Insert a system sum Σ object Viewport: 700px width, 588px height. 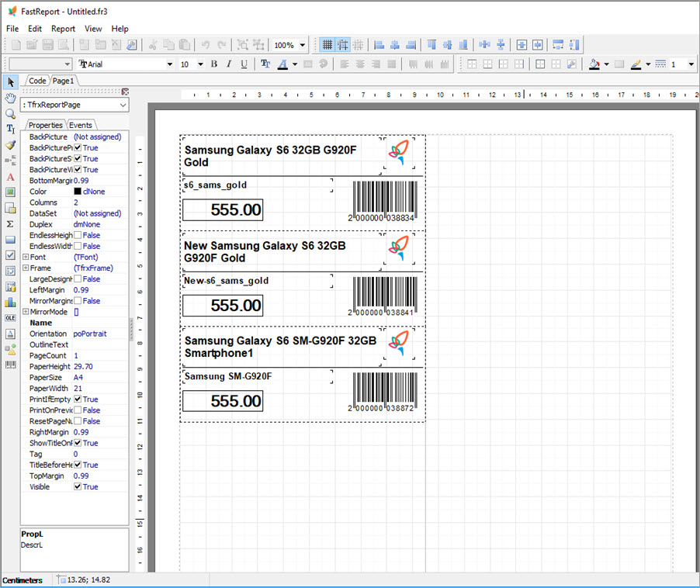[x=11, y=224]
